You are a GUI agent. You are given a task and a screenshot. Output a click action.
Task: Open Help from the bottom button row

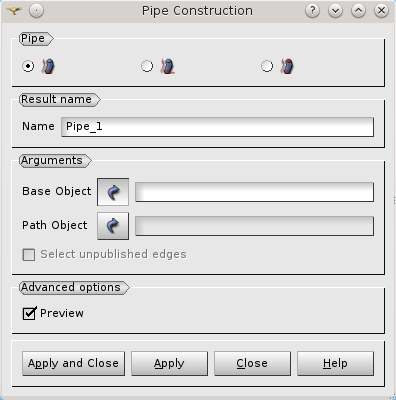(335, 363)
